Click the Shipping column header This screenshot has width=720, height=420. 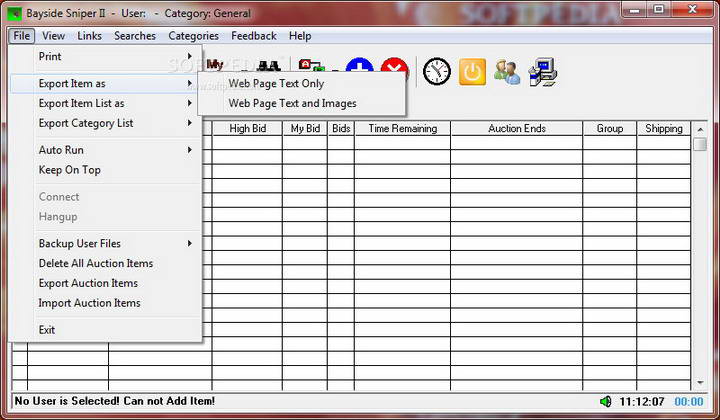pos(664,129)
